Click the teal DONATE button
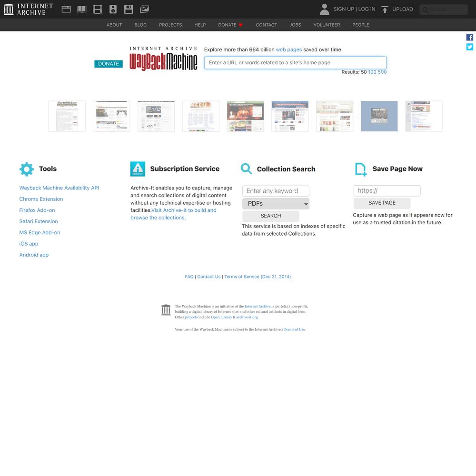Viewport: 476px width, 476px height. 109,64
